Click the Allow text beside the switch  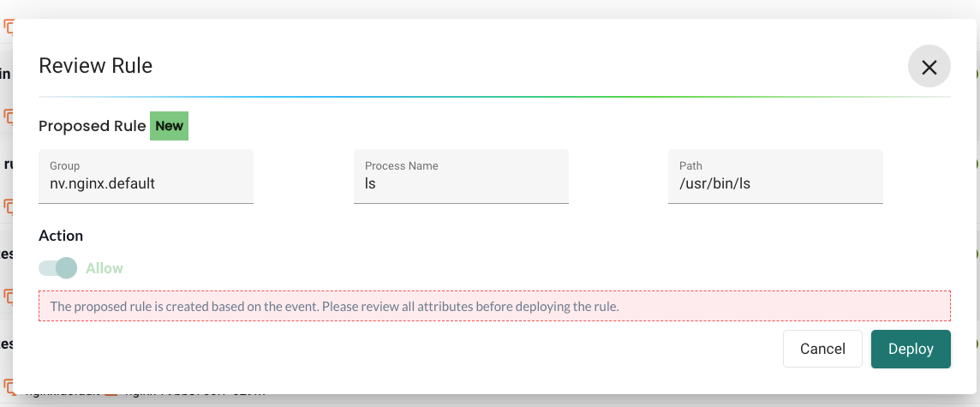pos(105,268)
